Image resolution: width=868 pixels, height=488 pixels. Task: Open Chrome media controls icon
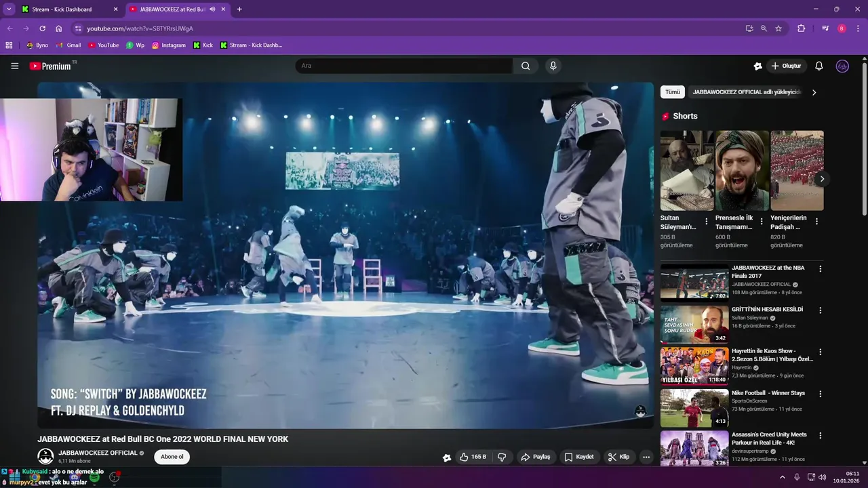click(825, 28)
